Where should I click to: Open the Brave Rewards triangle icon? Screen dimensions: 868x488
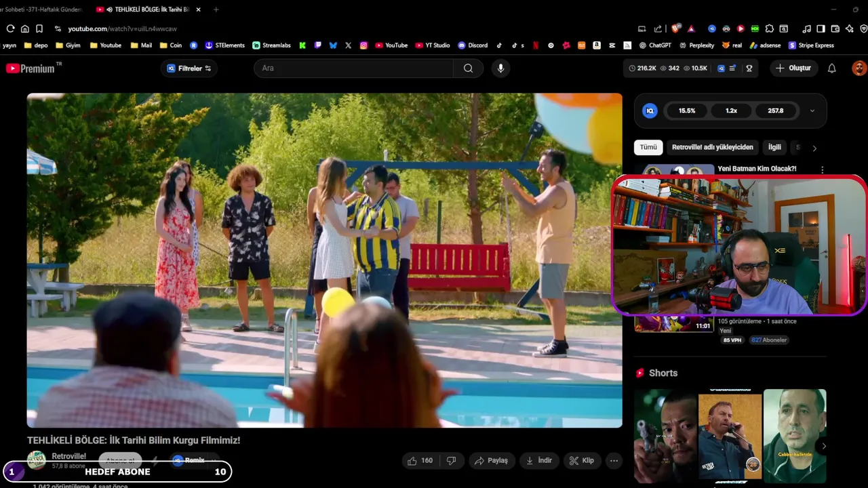pyautogui.click(x=691, y=28)
